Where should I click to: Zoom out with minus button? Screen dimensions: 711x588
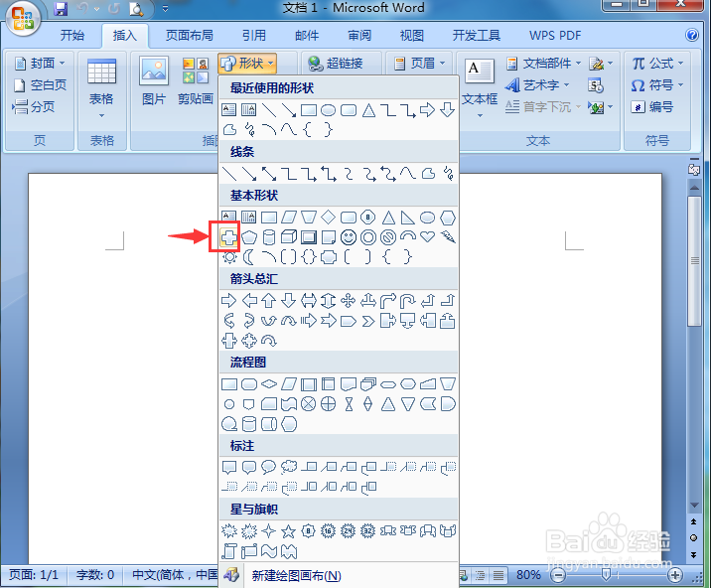tap(559, 575)
